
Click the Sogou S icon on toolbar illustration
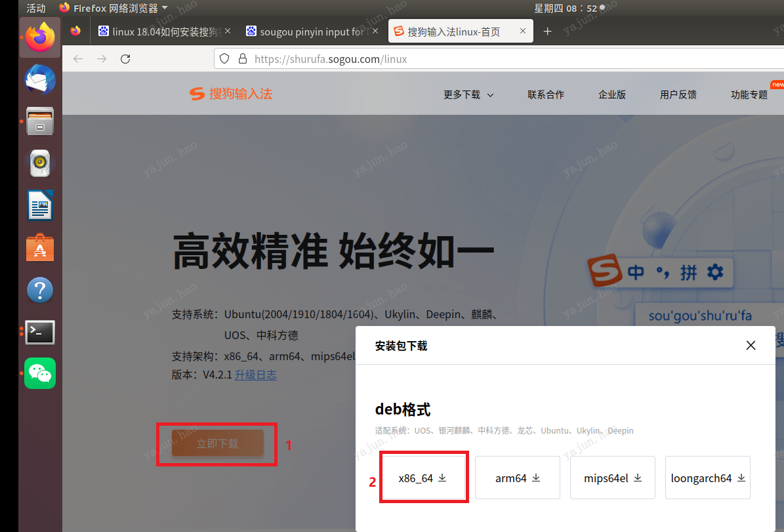pos(605,271)
